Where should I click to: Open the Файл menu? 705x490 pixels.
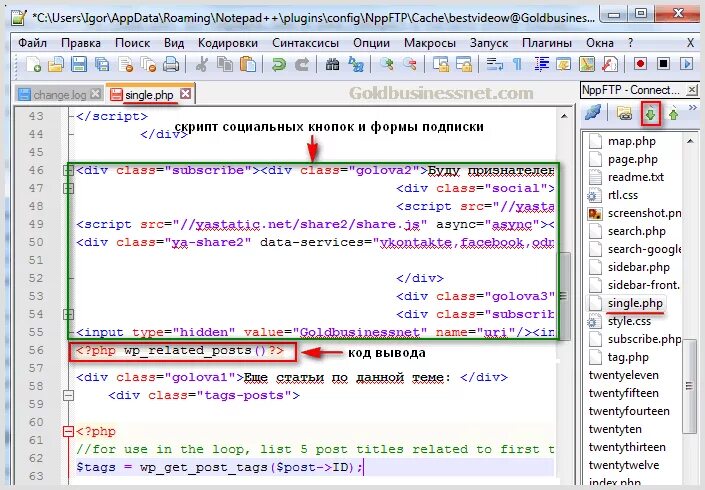[x=32, y=43]
